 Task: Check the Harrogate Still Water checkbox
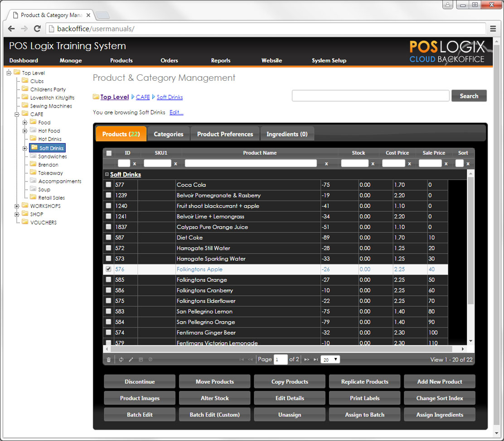point(109,248)
